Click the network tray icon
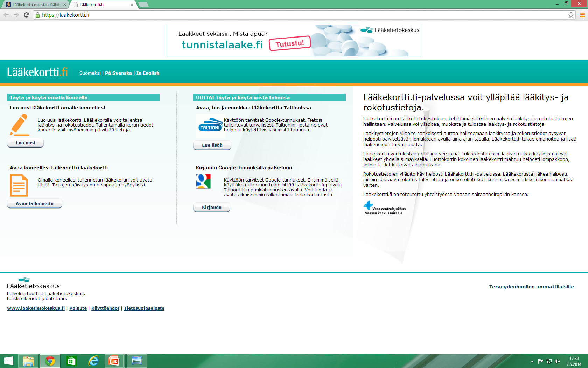 click(x=549, y=361)
